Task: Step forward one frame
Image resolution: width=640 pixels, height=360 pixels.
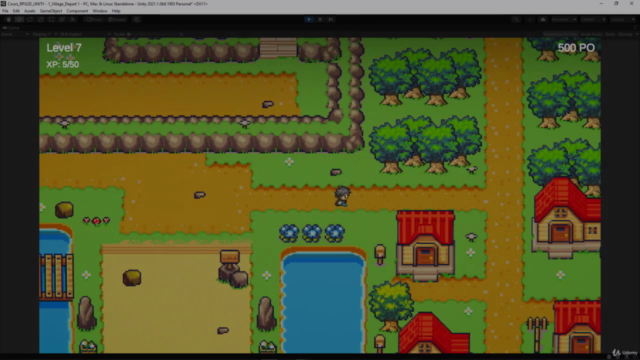Action: (x=331, y=19)
